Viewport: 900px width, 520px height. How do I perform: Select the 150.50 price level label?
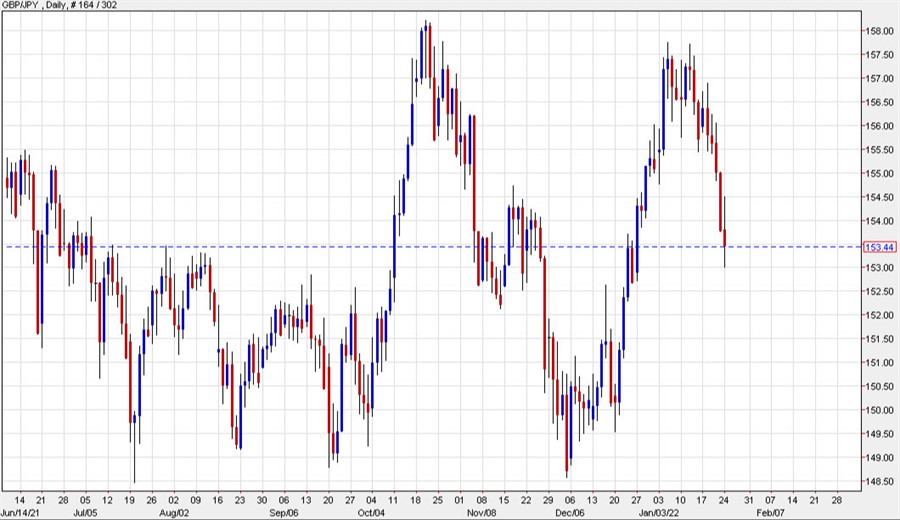(x=879, y=386)
